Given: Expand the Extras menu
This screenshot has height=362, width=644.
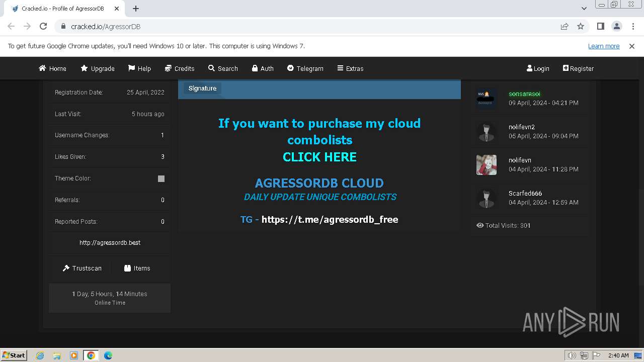Looking at the screenshot, I should 350,68.
